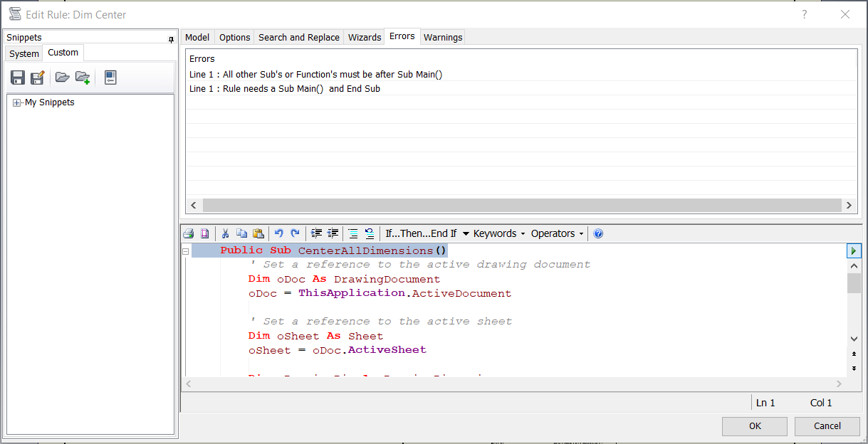Select the Print icon in the editor toolbar
The width and height of the screenshot is (868, 444).
188,233
